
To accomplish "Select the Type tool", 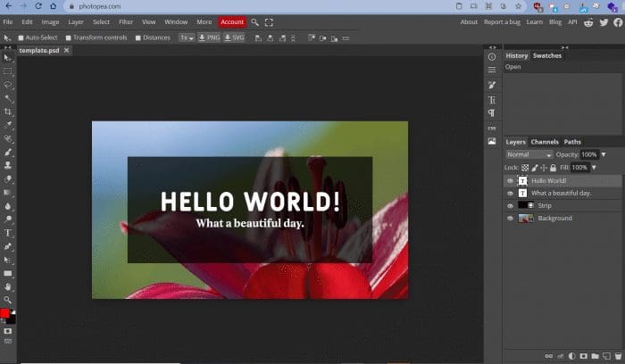I will [8, 232].
